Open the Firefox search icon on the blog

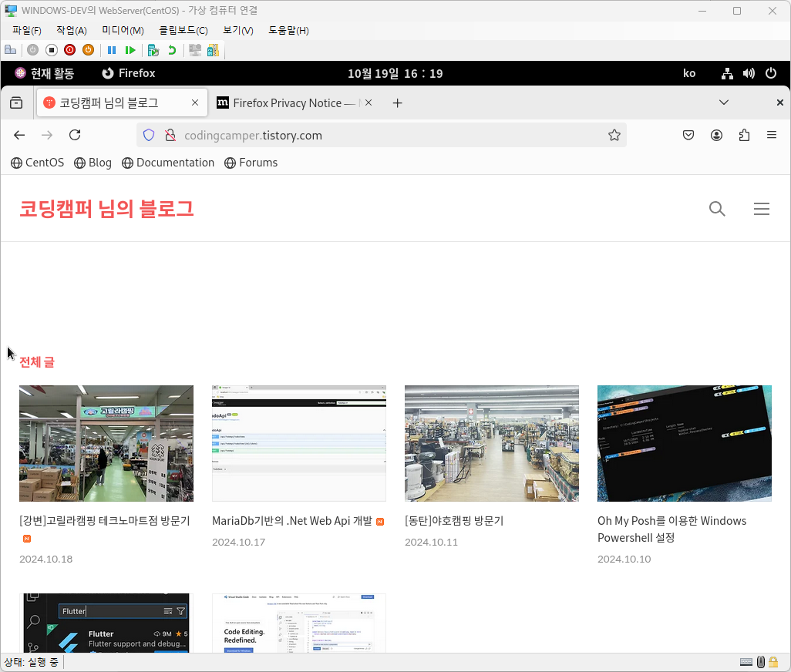(x=717, y=209)
